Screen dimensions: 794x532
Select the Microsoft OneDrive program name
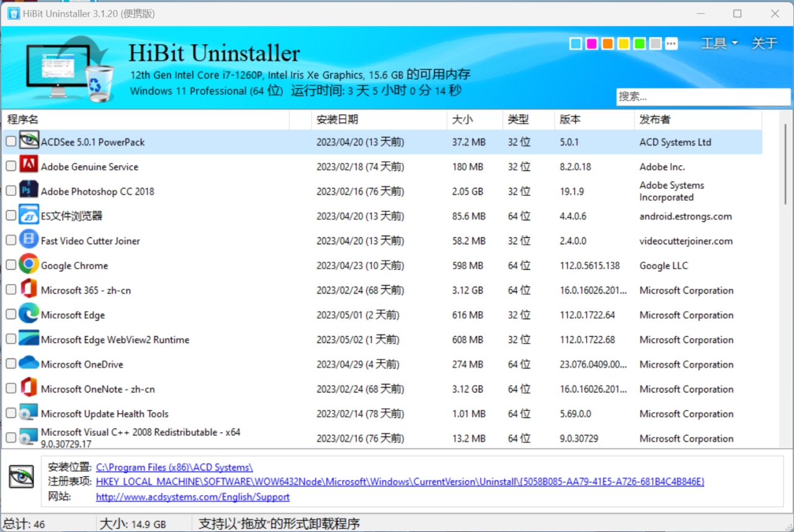click(82, 365)
